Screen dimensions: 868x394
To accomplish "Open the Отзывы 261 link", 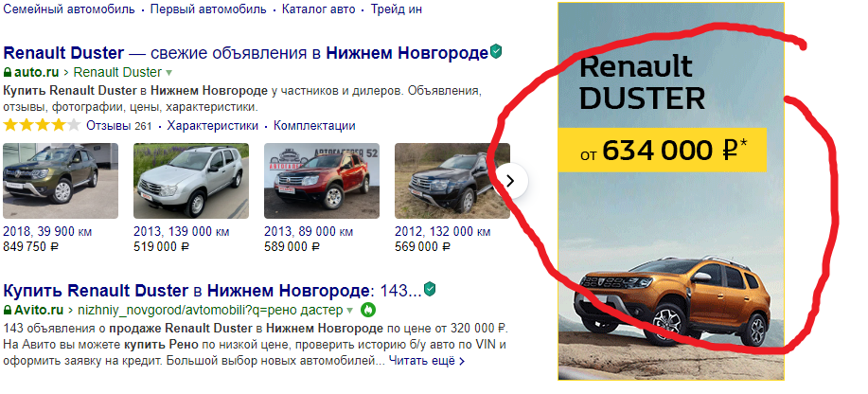I will (118, 126).
